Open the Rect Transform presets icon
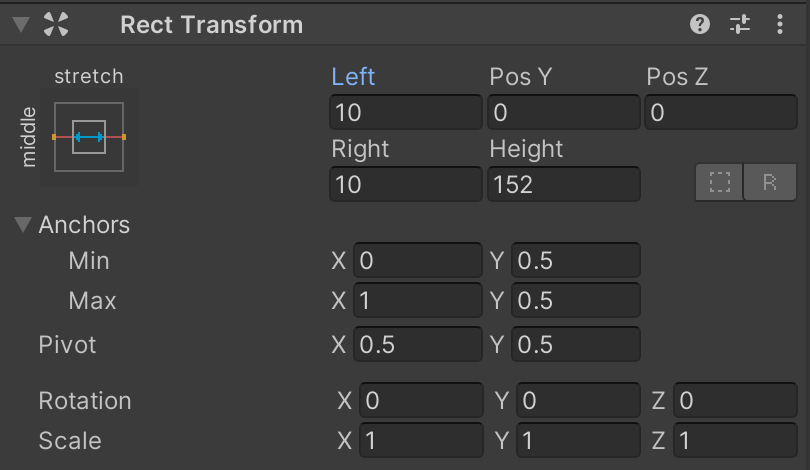810x470 pixels. (x=740, y=25)
